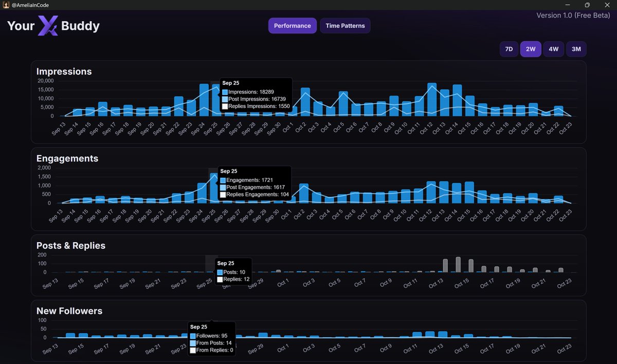Click 'Replies: 12' tooltip text
This screenshot has width=617, height=364.
(237, 279)
